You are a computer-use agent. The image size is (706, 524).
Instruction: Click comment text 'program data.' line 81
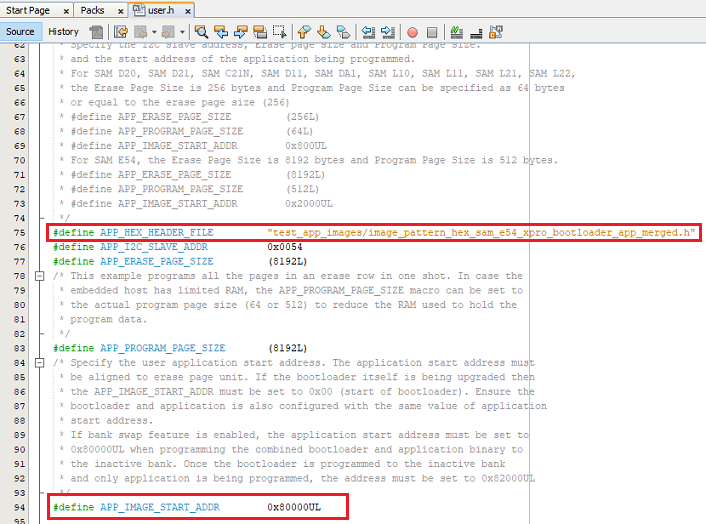(x=109, y=320)
